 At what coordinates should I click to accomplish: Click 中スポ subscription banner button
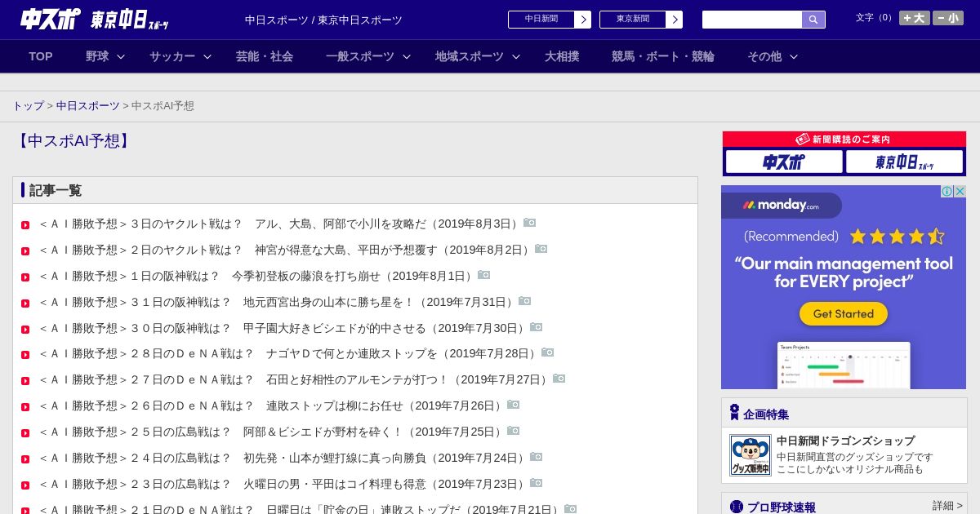(x=784, y=162)
